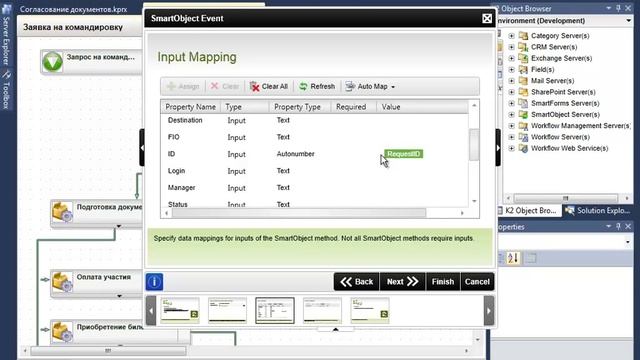Cancel the SmartObject Event wizard
Image resolution: width=640 pixels, height=360 pixels.
click(x=477, y=282)
